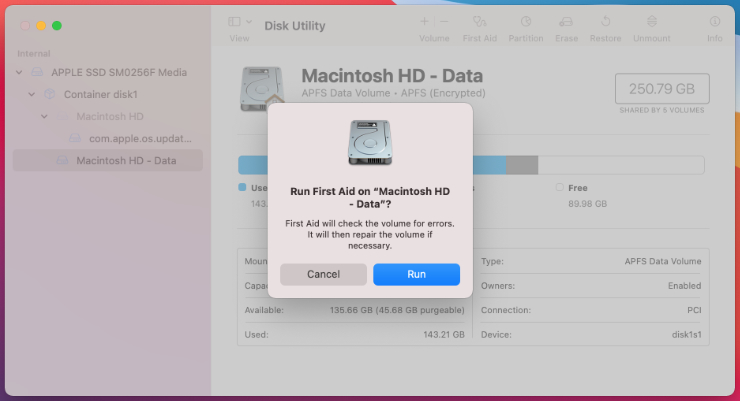740x401 pixels.
Task: Open the View dropdown chevron
Action: [x=249, y=22]
